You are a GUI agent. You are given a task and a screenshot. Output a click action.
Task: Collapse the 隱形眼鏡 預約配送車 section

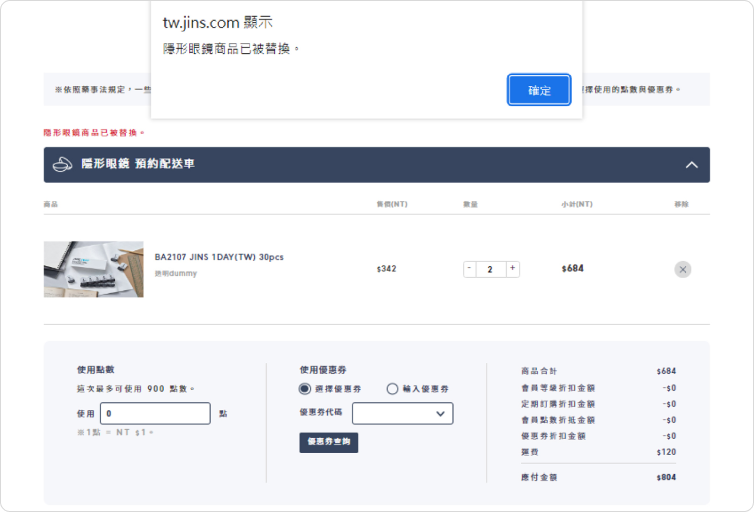point(691,164)
